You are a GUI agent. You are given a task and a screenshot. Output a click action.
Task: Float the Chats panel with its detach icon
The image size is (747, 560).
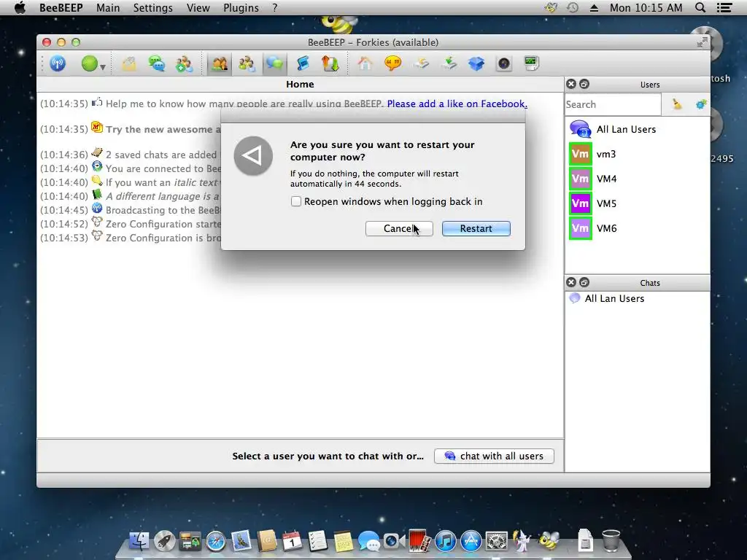[x=584, y=282]
